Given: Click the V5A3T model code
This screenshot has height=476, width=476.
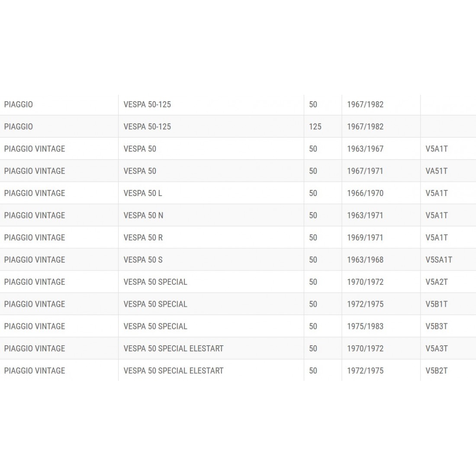Looking at the screenshot, I should 437,348.
